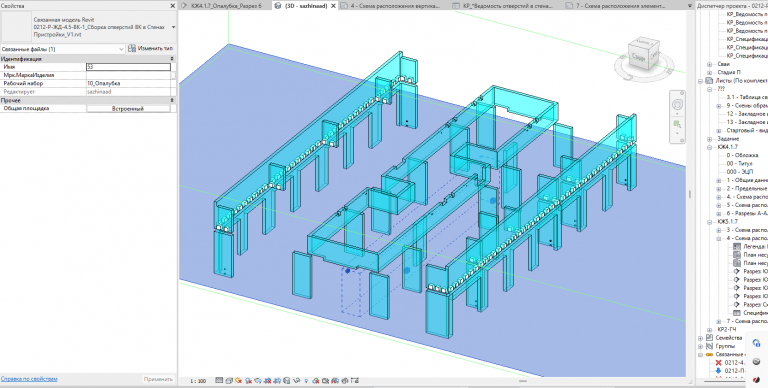Open the Справка по свойствам link

coord(29,379)
